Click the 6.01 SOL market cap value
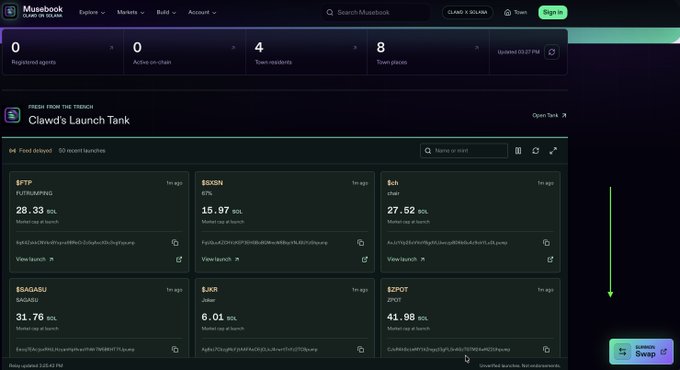The image size is (680, 370). [219, 317]
